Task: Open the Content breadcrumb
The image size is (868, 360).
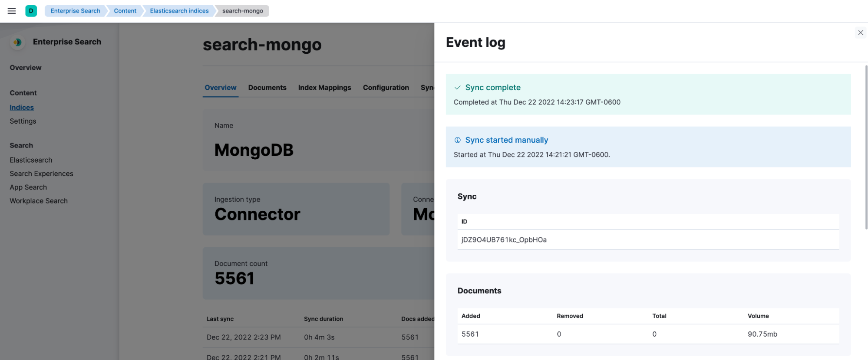Action: coord(125,11)
